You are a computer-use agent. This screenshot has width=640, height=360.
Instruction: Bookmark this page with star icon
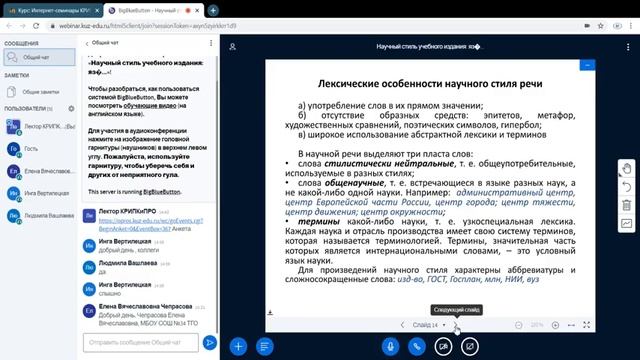pos(600,26)
